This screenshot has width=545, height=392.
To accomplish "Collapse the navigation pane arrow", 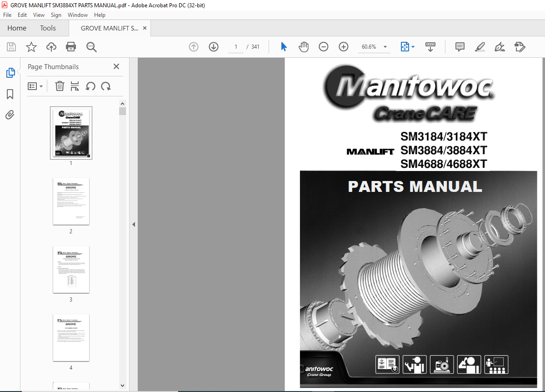I will point(134,224).
